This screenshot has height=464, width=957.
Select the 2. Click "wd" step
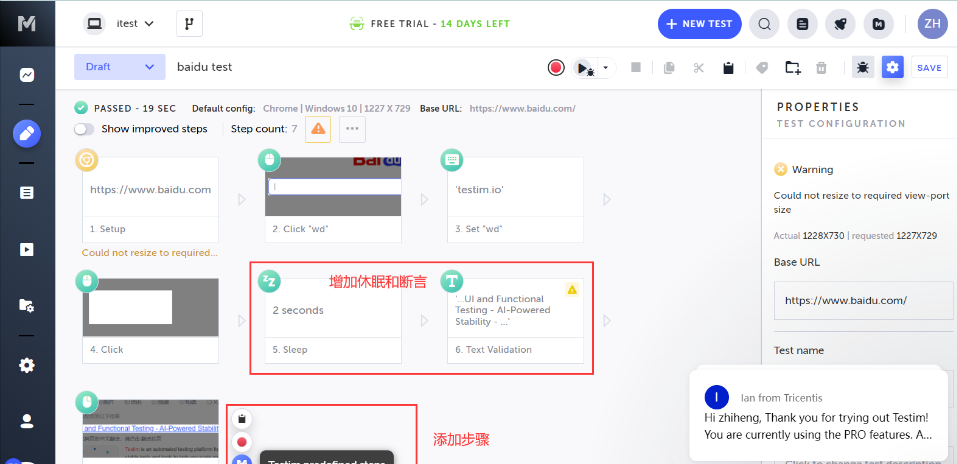pos(333,200)
